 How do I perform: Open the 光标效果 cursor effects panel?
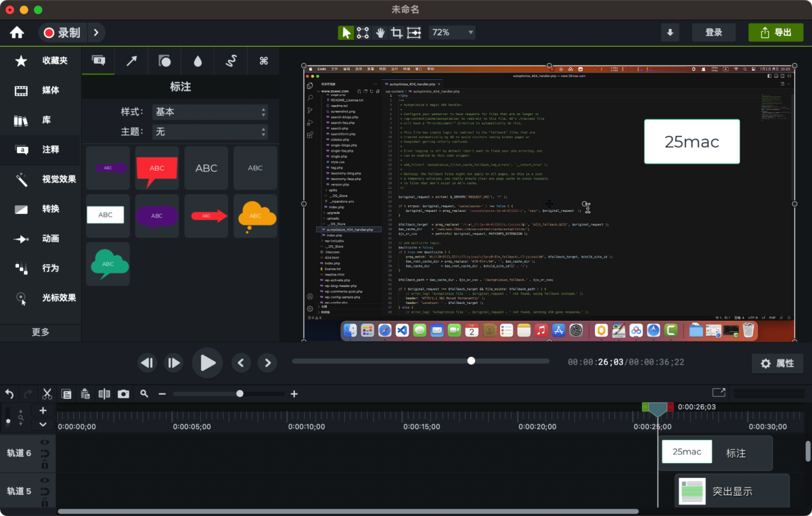pyautogui.click(x=41, y=298)
